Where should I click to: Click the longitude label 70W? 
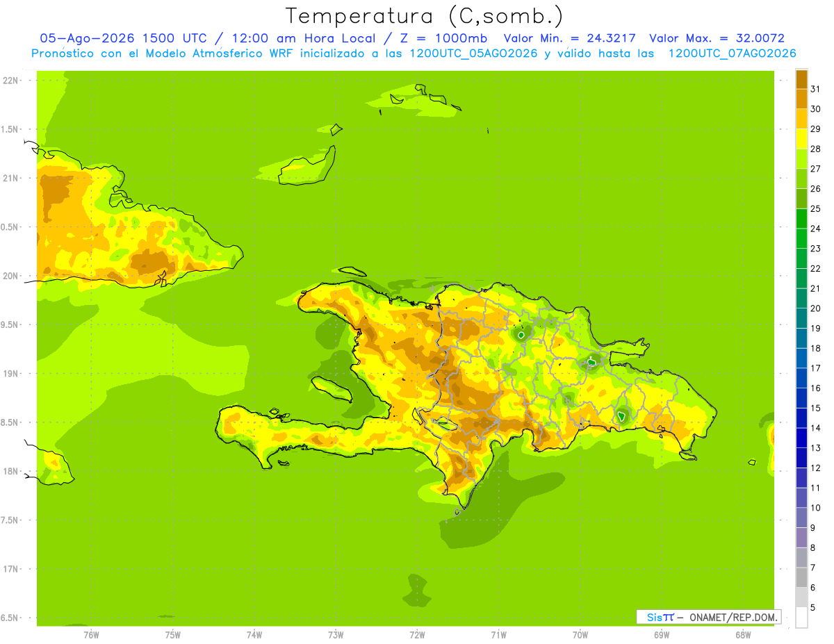click(580, 634)
